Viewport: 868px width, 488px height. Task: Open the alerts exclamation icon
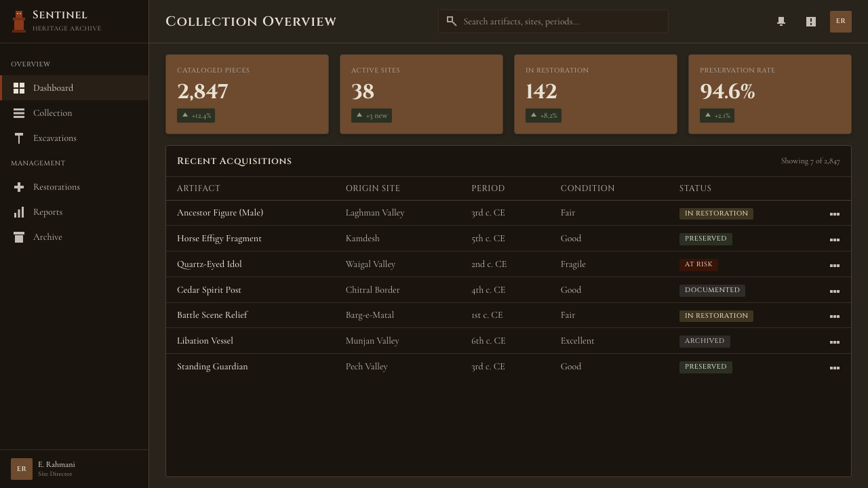(x=811, y=22)
